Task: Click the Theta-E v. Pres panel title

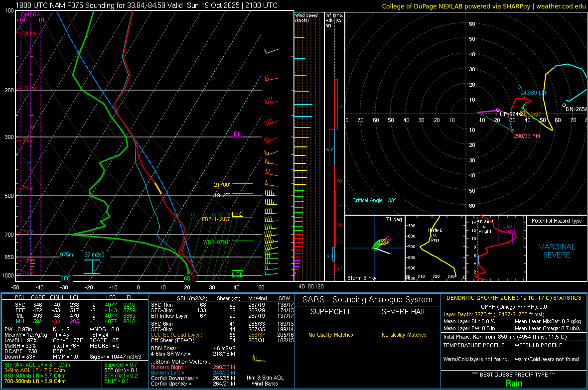Action: (435, 235)
